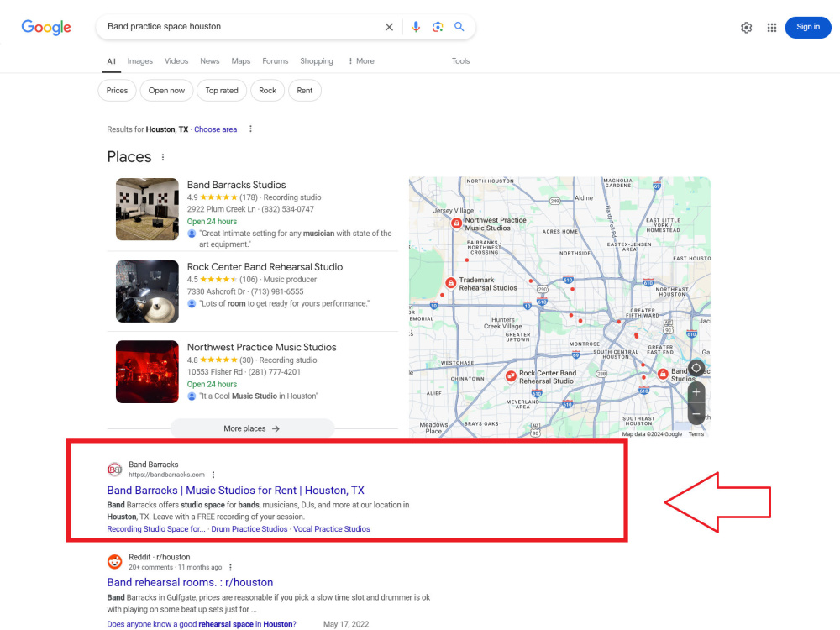This screenshot has width=840, height=630.
Task: Click the magnifying glass search button
Action: [x=459, y=26]
